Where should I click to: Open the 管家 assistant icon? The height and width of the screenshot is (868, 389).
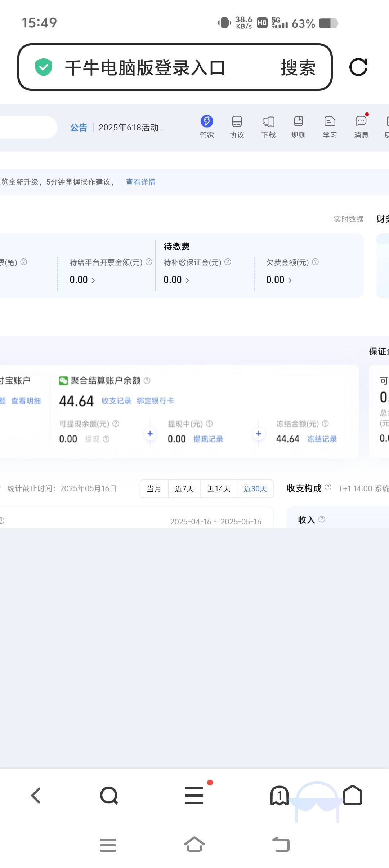pos(207,127)
